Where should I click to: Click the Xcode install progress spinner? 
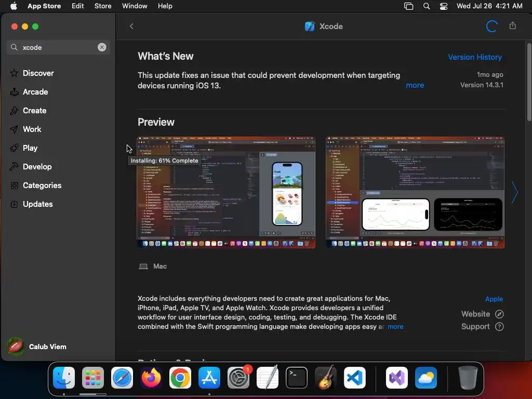[491, 26]
